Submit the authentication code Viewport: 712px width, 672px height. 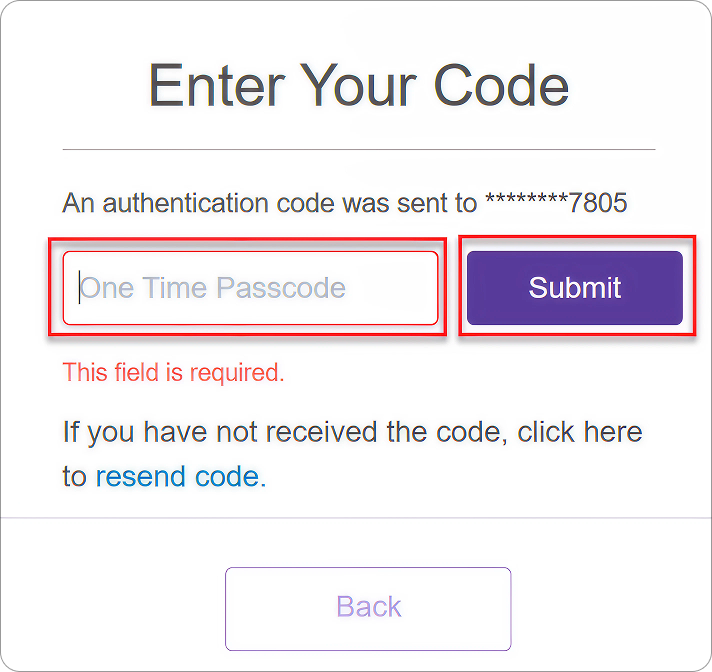[575, 288]
